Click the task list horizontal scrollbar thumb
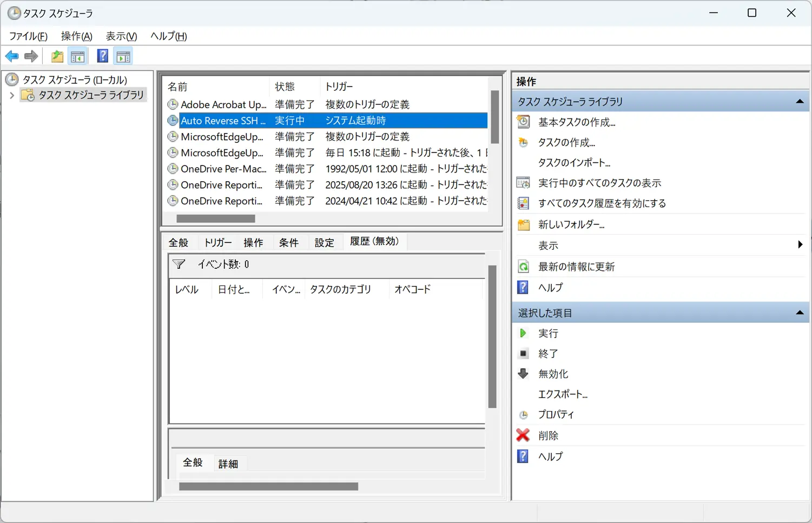This screenshot has height=523, width=812. tap(216, 219)
